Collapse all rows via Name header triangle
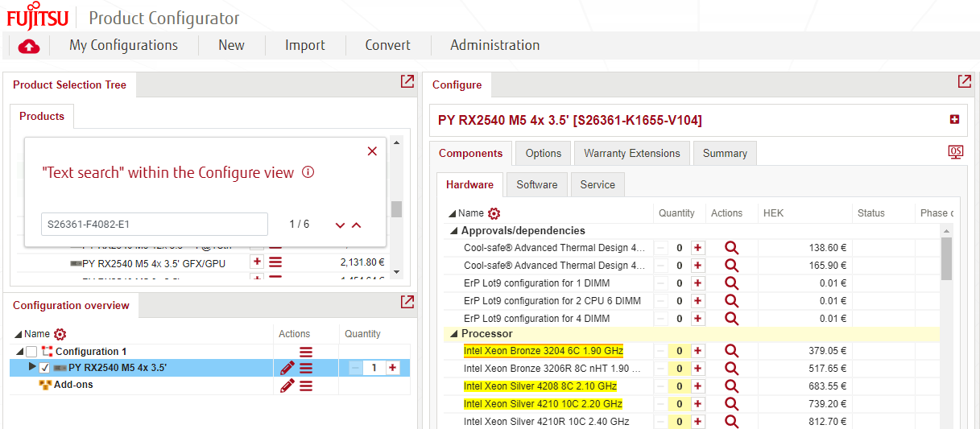The image size is (980, 429). [x=451, y=213]
